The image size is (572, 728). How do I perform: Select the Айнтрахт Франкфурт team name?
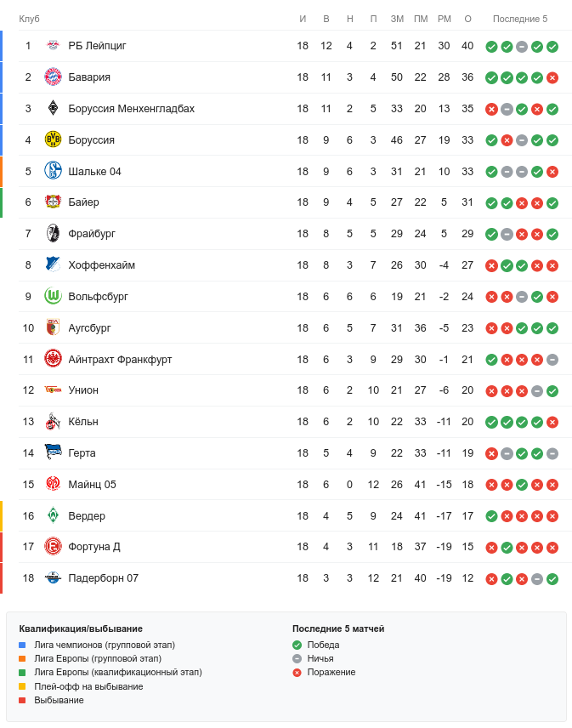click(x=120, y=360)
